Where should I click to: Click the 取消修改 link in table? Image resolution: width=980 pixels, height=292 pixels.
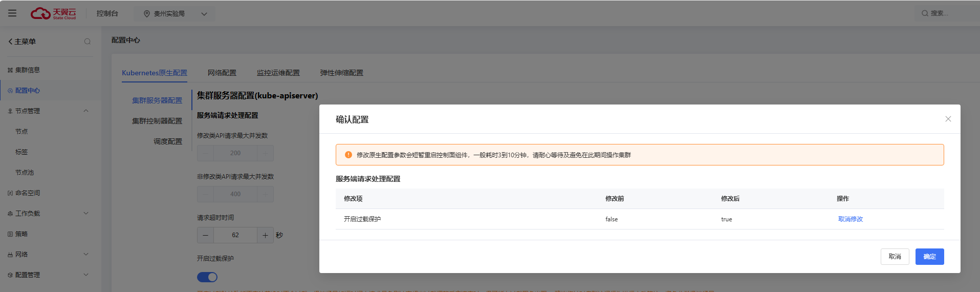850,219
